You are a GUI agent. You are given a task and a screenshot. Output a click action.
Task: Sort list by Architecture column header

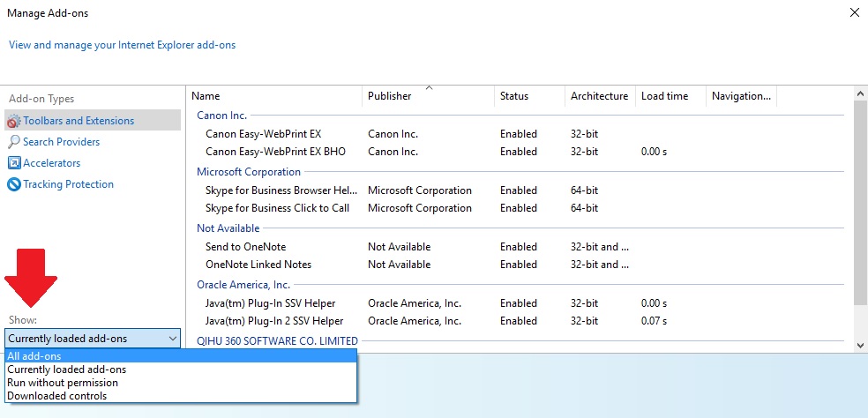pyautogui.click(x=600, y=96)
